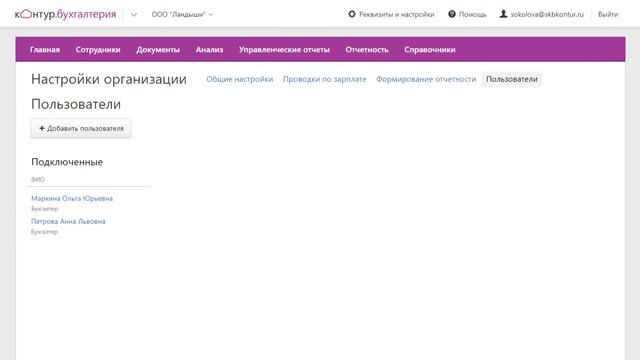Click the Контур.Бухгалтерия logo
Image resolution: width=640 pixels, height=360 pixels.
pyautogui.click(x=66, y=14)
